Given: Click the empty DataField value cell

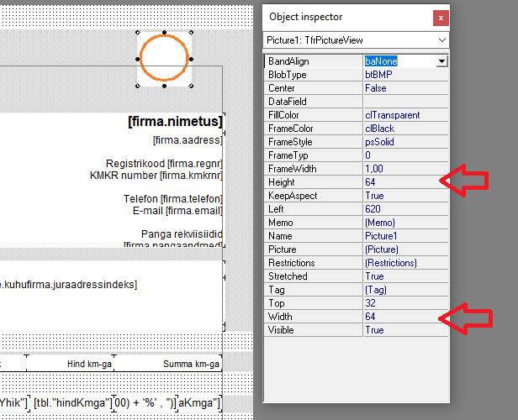Looking at the screenshot, I should point(405,102).
